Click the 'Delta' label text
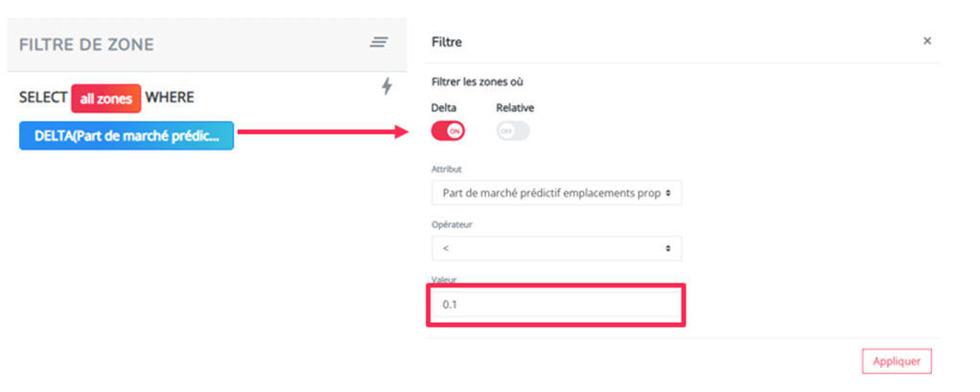Screen dimensions: 980x392 click(x=444, y=108)
